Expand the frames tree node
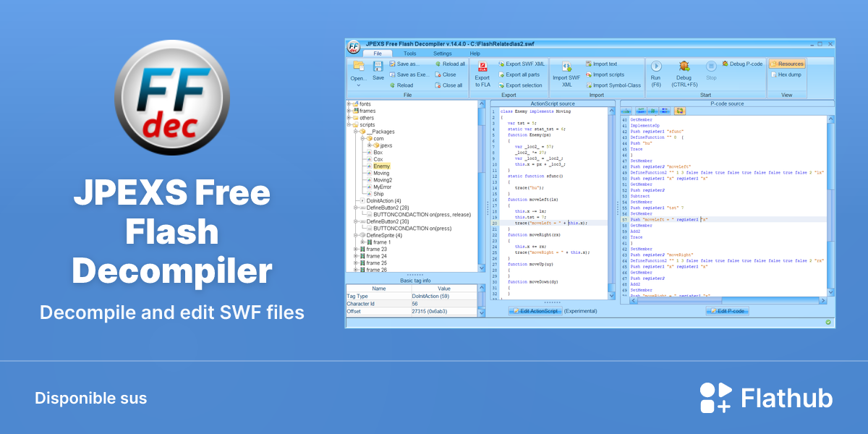The height and width of the screenshot is (434, 868). tap(349, 111)
